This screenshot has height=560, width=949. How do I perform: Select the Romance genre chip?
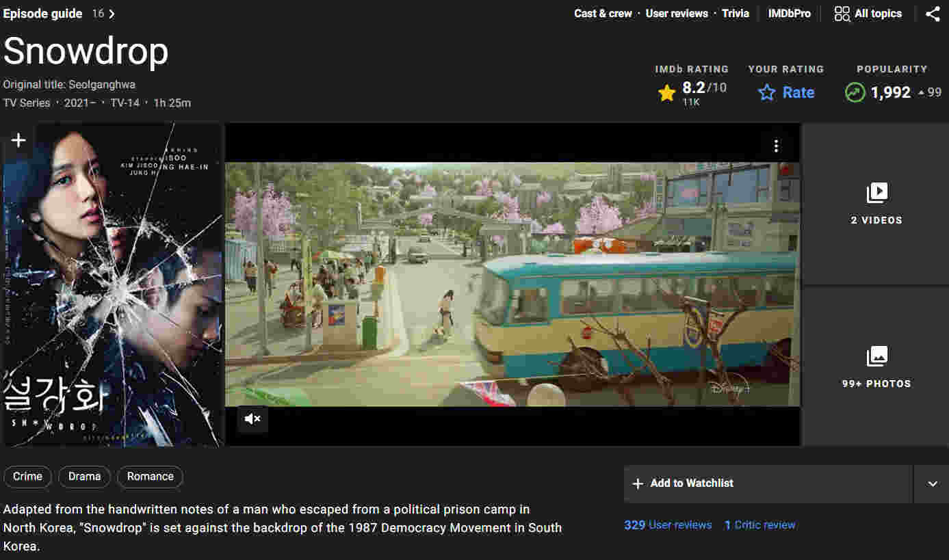pyautogui.click(x=150, y=477)
